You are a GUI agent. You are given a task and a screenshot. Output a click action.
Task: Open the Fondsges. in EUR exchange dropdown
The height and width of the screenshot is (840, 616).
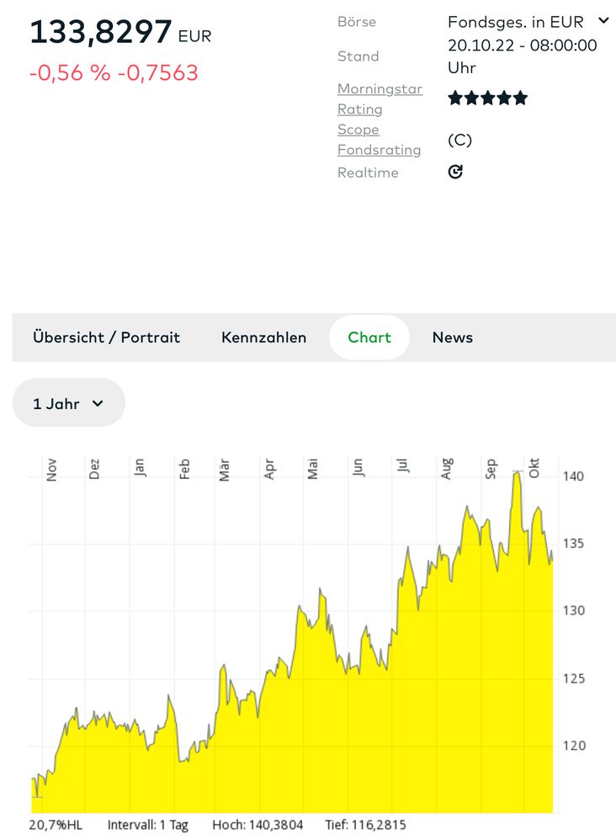517,21
